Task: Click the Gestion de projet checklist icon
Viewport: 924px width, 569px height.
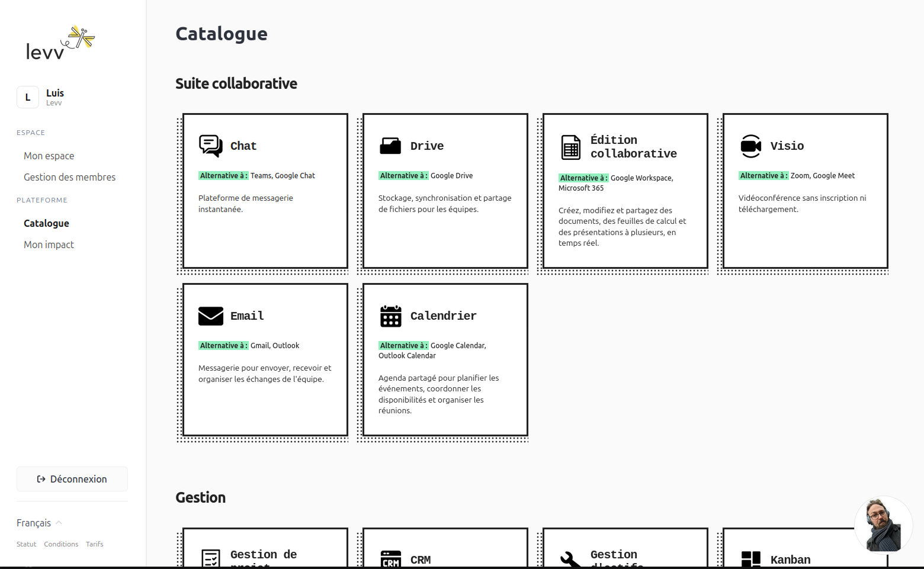Action: [211, 559]
